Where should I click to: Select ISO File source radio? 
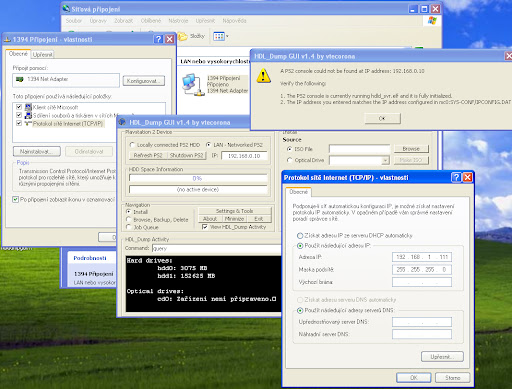point(289,149)
